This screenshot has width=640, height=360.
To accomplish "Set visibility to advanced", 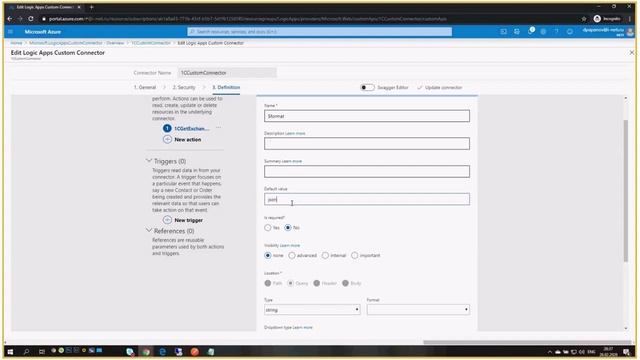I will [x=292, y=256].
